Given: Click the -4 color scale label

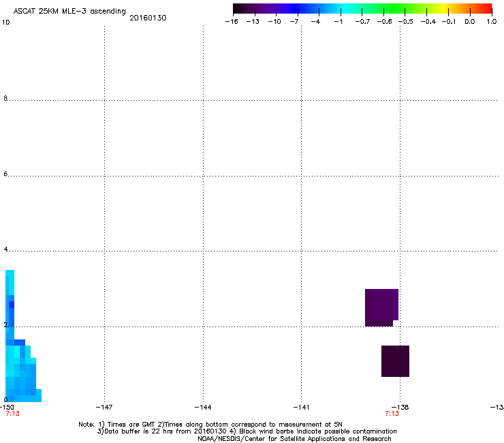Looking at the screenshot, I should (315, 22).
